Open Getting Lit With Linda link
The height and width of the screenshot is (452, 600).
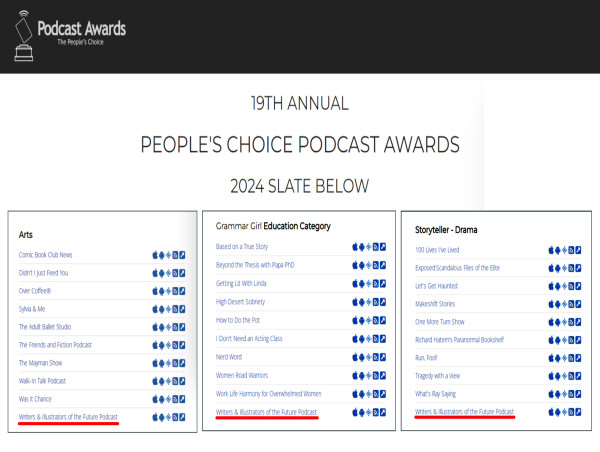241,283
